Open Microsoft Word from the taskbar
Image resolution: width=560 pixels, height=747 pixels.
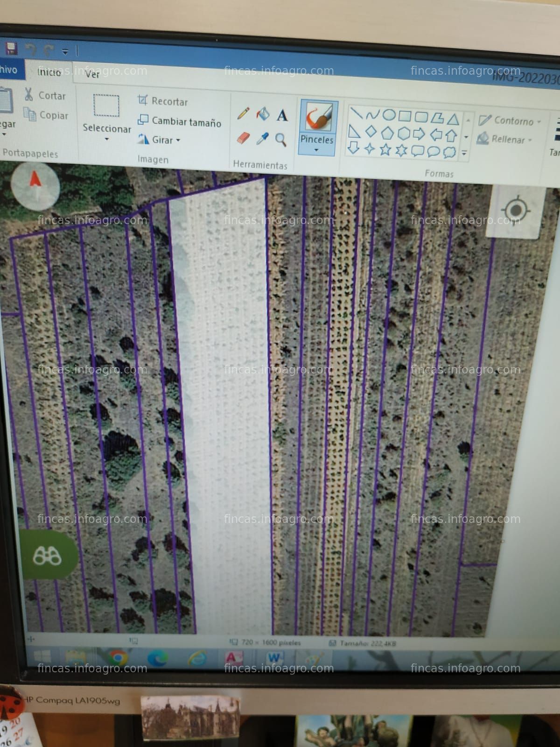[x=274, y=659]
